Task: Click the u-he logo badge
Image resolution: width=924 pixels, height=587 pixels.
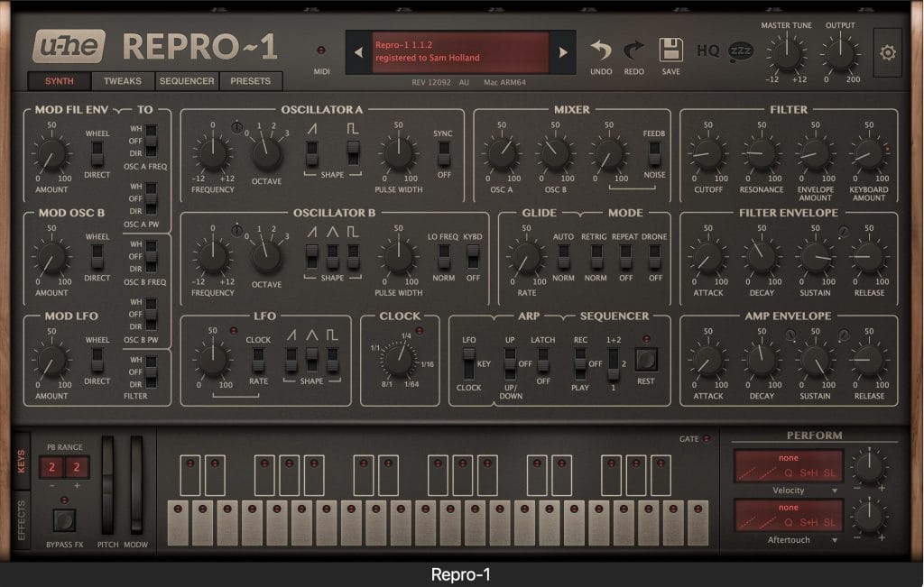Action: (x=69, y=46)
